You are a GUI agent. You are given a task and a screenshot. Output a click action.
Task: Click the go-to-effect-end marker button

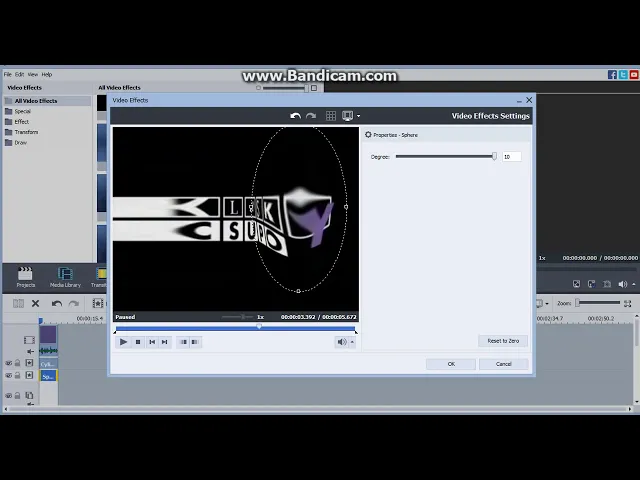pos(195,342)
